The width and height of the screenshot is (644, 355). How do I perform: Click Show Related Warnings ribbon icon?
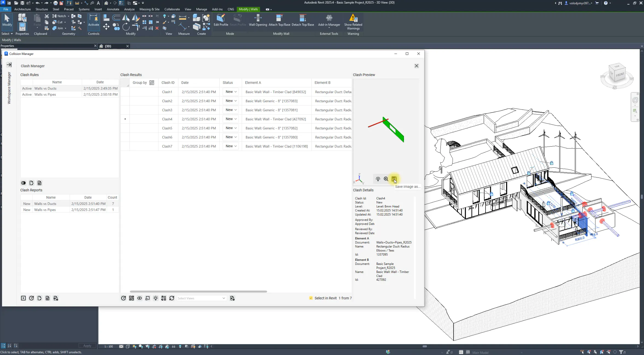(x=353, y=22)
